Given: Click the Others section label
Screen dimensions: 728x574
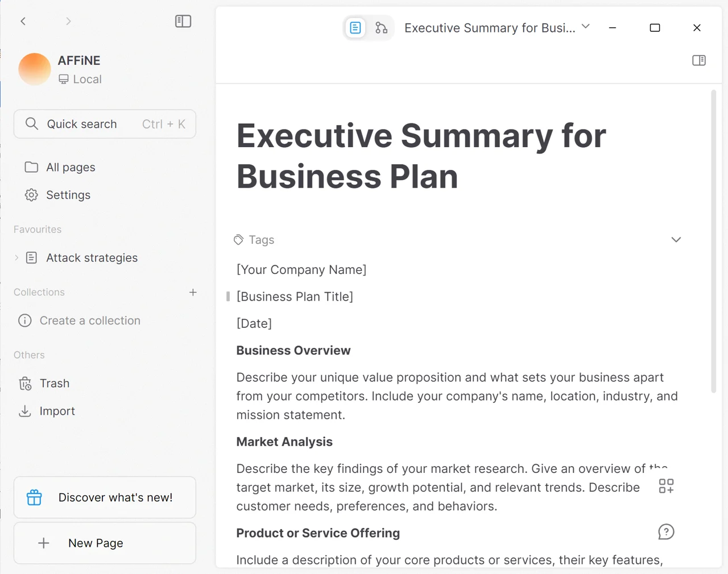Looking at the screenshot, I should [x=29, y=355].
